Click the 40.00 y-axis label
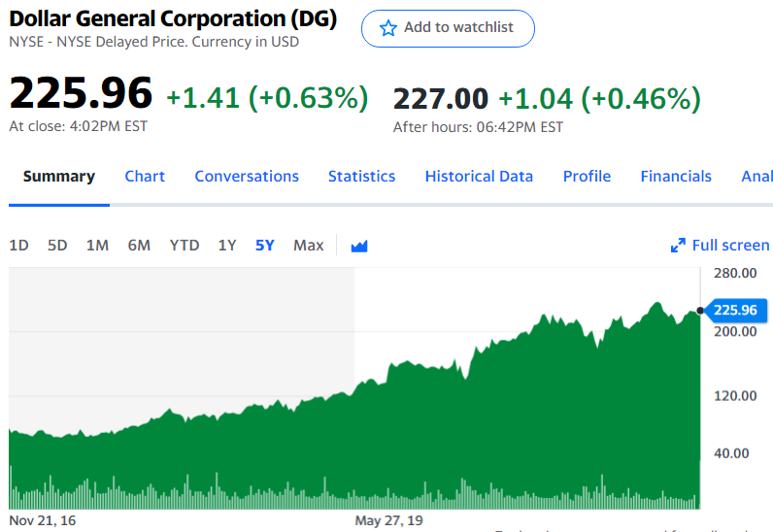 pyautogui.click(x=731, y=453)
